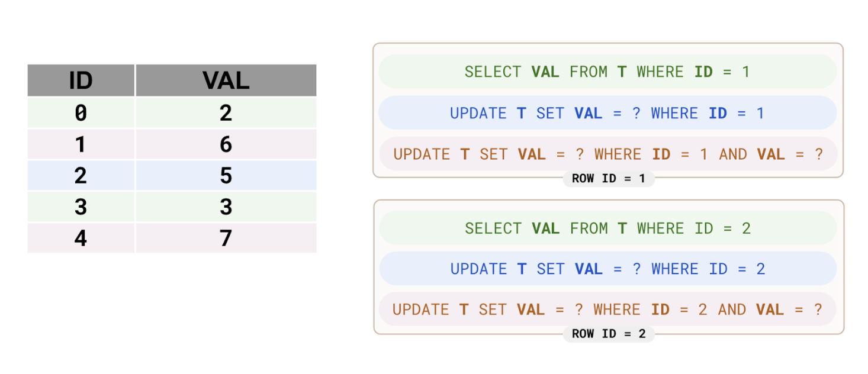Select the VAL cell containing 2
868x374 pixels.
tap(226, 113)
